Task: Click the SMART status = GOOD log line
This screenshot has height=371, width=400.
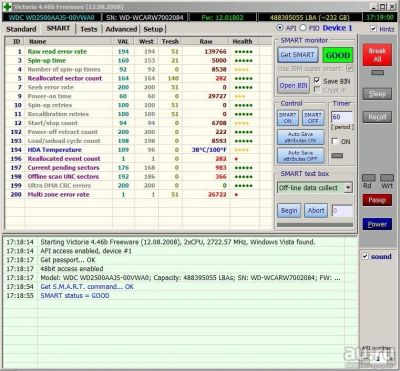Action: click(75, 296)
